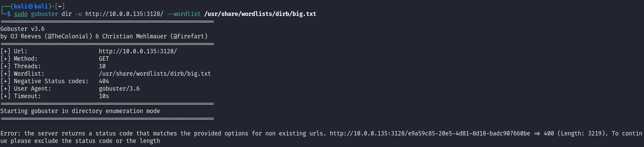The image size is (644, 147).
Task: Click the Gobuster v3.6 banner text
Action: [22, 29]
